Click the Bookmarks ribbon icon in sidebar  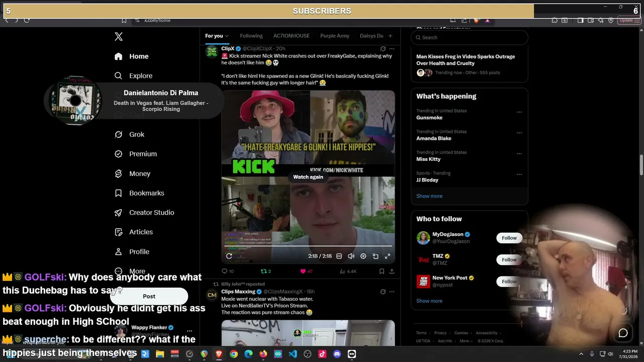tap(118, 193)
